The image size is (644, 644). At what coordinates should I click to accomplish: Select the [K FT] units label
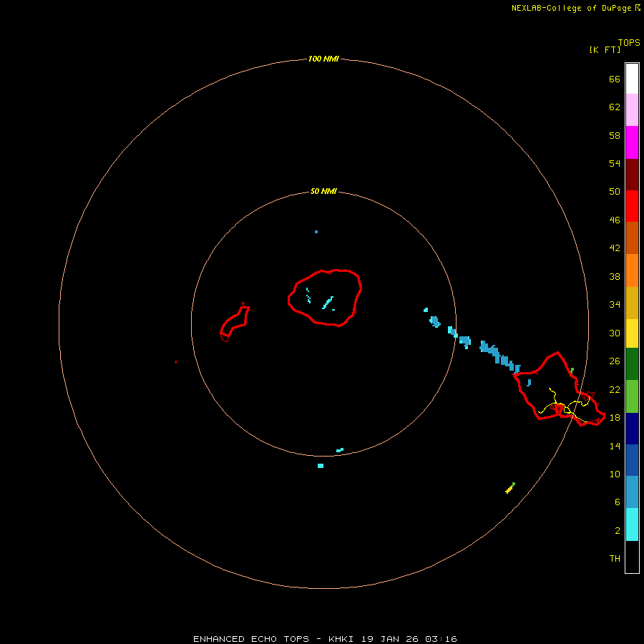coord(605,50)
